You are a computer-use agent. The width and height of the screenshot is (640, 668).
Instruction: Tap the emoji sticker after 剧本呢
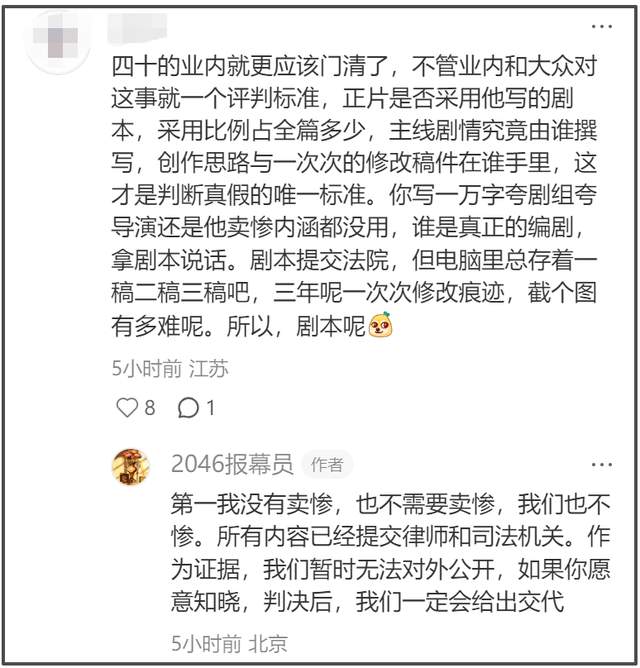pos(380,325)
